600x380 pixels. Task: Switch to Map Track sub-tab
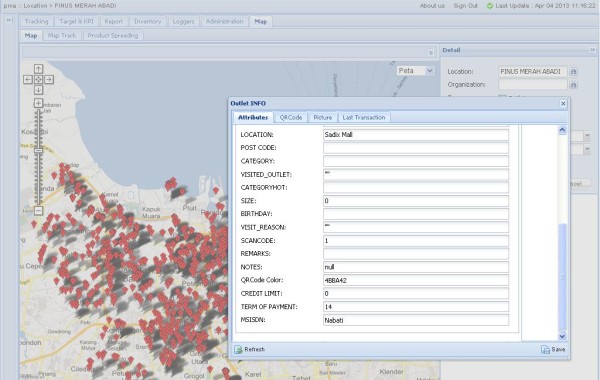(x=62, y=36)
